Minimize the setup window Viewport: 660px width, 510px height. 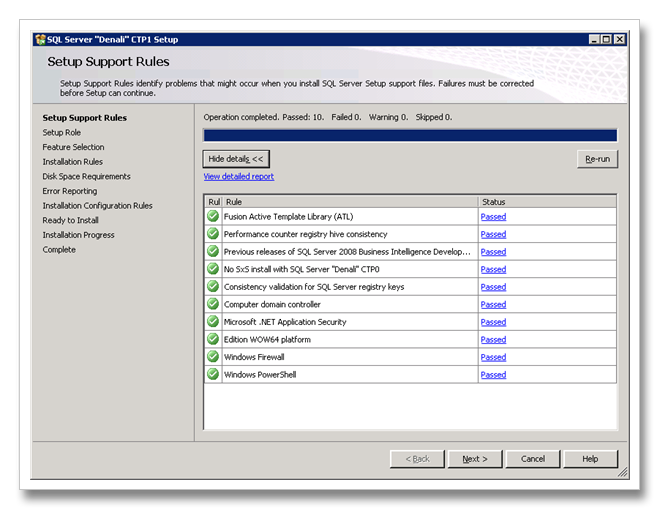coord(594,40)
